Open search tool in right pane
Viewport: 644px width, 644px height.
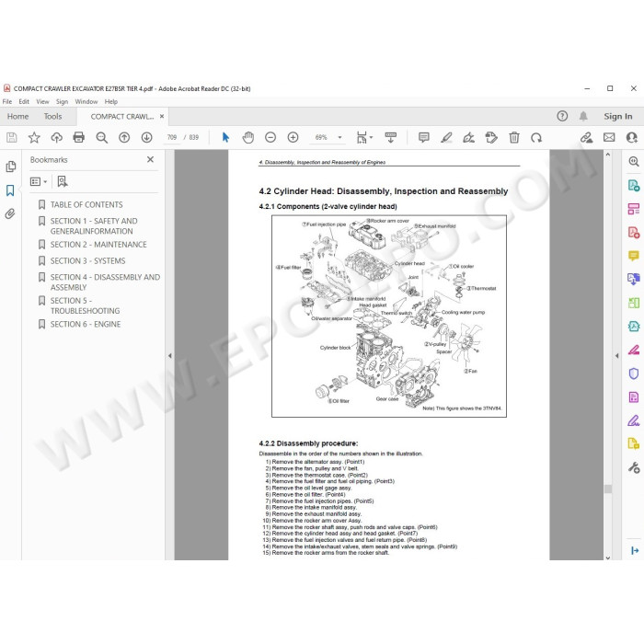coord(634,161)
